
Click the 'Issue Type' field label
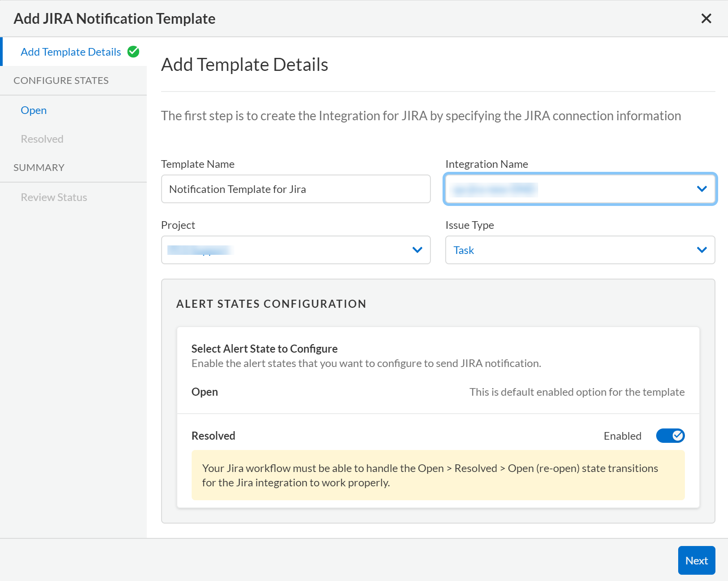click(469, 225)
